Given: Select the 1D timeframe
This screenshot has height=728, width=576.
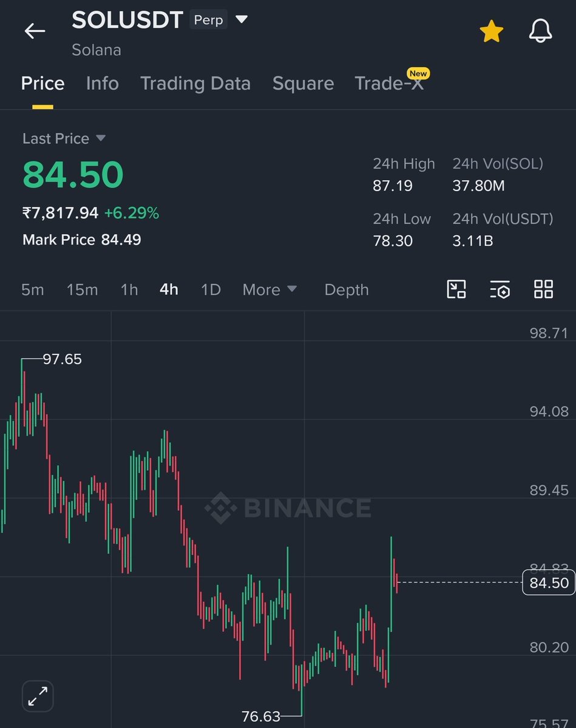Looking at the screenshot, I should 211,289.
